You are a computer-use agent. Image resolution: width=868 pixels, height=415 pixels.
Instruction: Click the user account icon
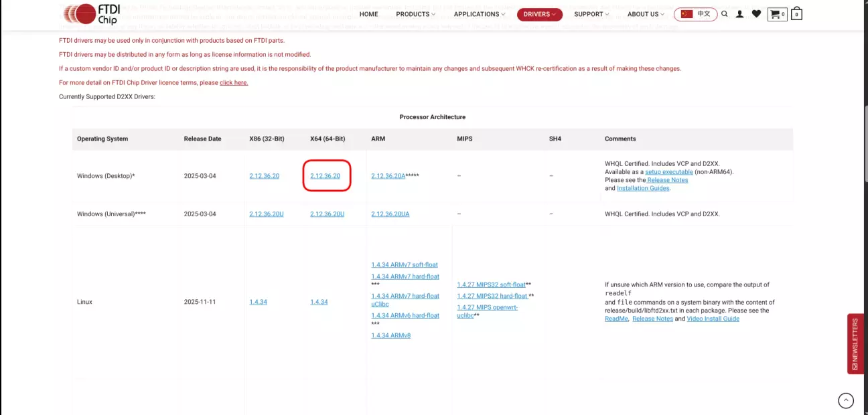[x=740, y=14]
